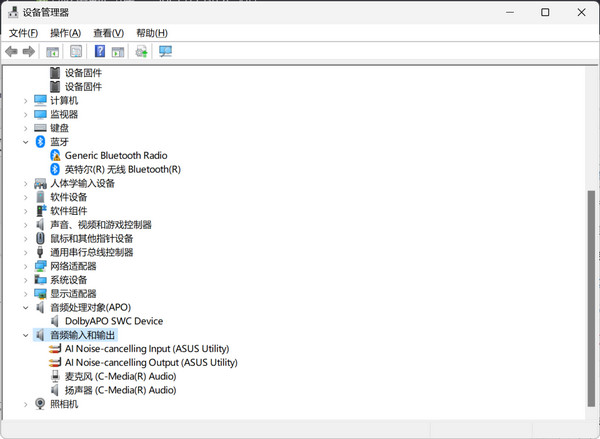Select 英特尔(R) 无线 Bluetooth(R) device
Image resolution: width=600 pixels, height=439 pixels.
coord(122,170)
